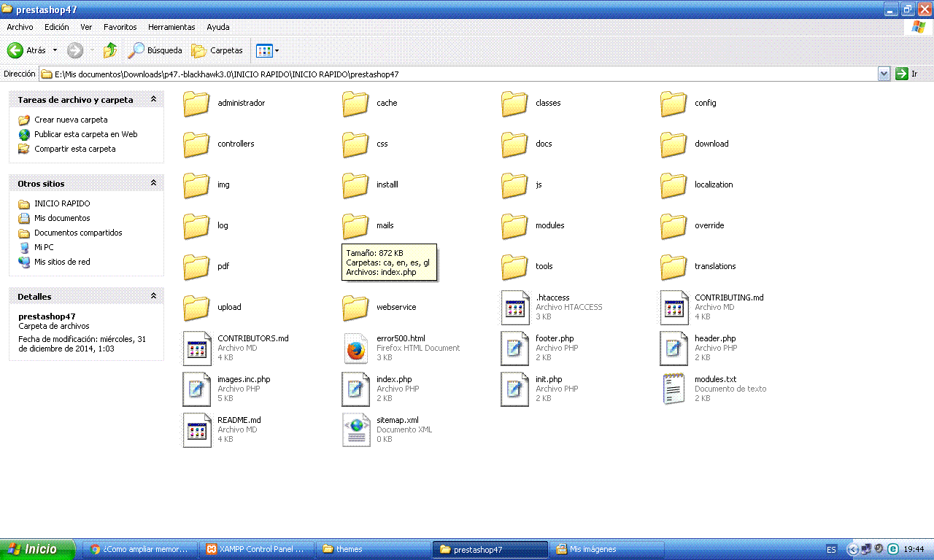Viewport: 934px width, 560px height.
Task: Switch to XAMPP Control Panel taskbar button
Action: point(255,549)
